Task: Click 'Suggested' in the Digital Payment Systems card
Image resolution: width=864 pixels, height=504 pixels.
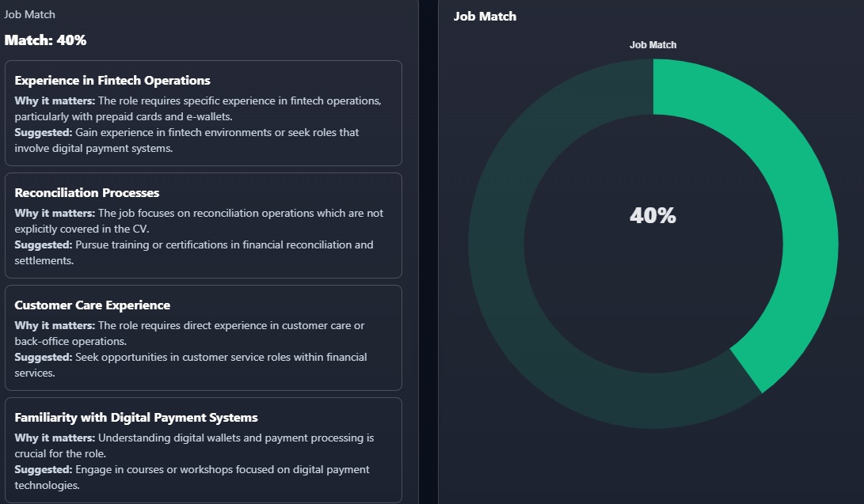Action: (44, 469)
